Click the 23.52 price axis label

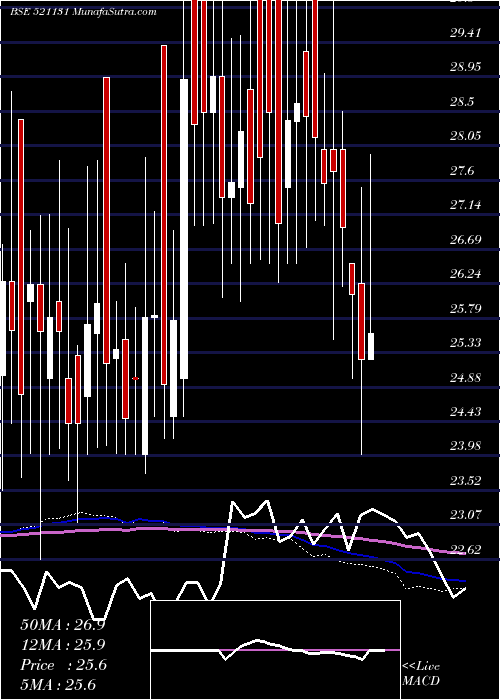tap(466, 481)
